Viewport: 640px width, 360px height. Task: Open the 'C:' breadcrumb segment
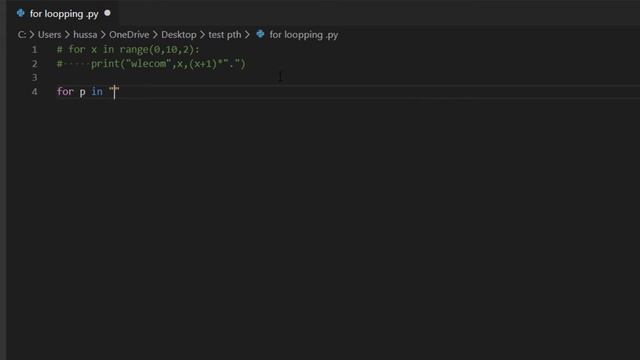tap(22, 35)
